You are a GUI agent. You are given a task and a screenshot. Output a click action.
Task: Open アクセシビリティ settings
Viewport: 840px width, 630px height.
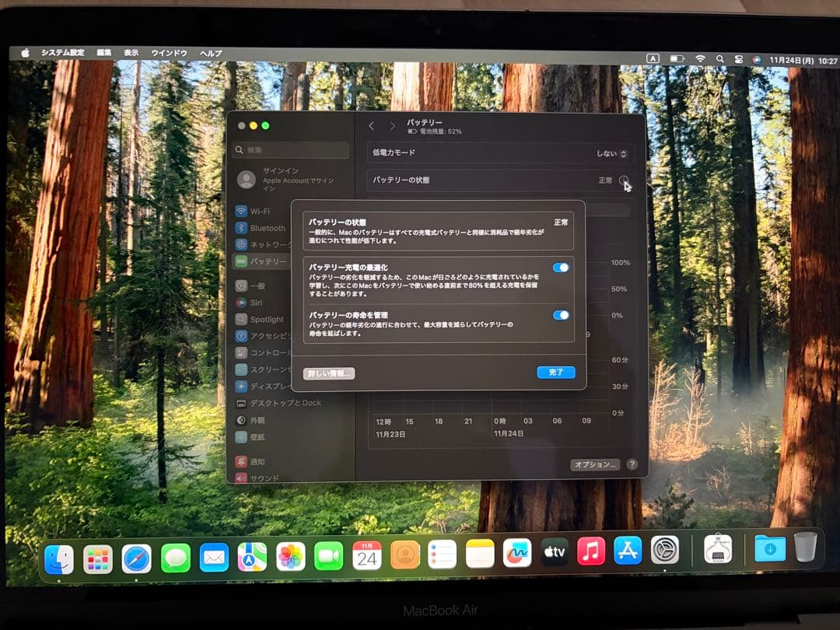(271, 334)
